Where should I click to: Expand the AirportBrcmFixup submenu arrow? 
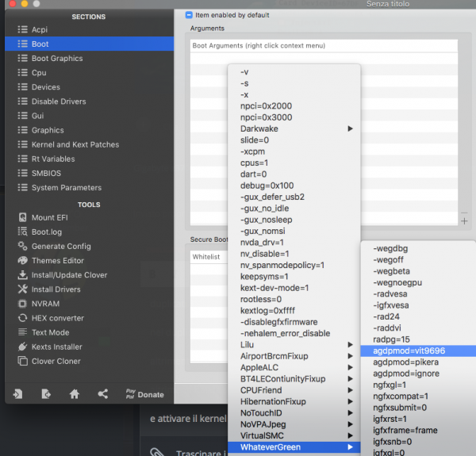pyautogui.click(x=350, y=356)
